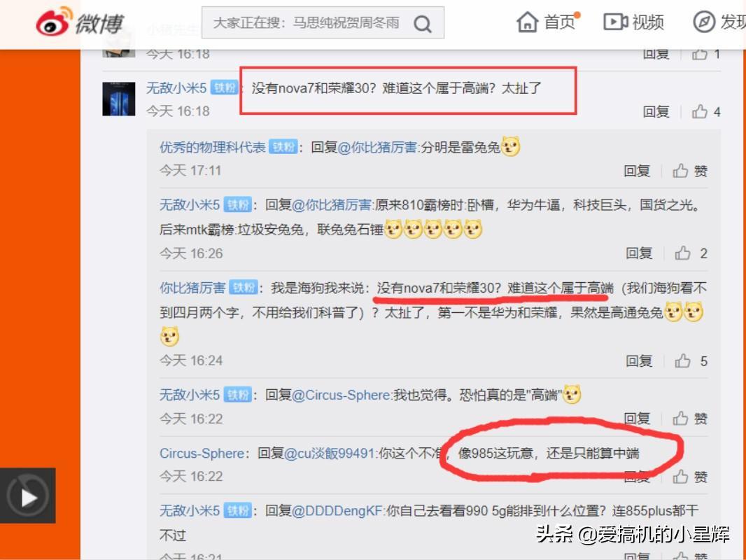The height and width of the screenshot is (560, 746).
Task: Open the 优秀的物理科代表 user profile
Action: tap(212, 147)
